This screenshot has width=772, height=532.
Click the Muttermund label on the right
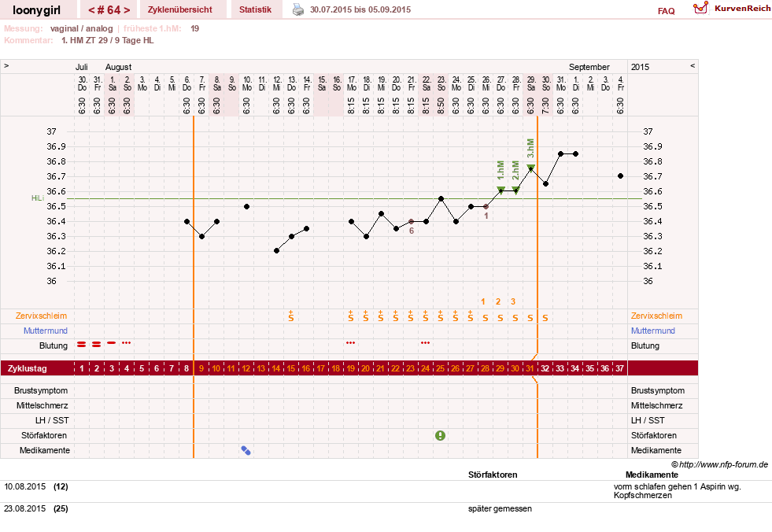pyautogui.click(x=653, y=331)
